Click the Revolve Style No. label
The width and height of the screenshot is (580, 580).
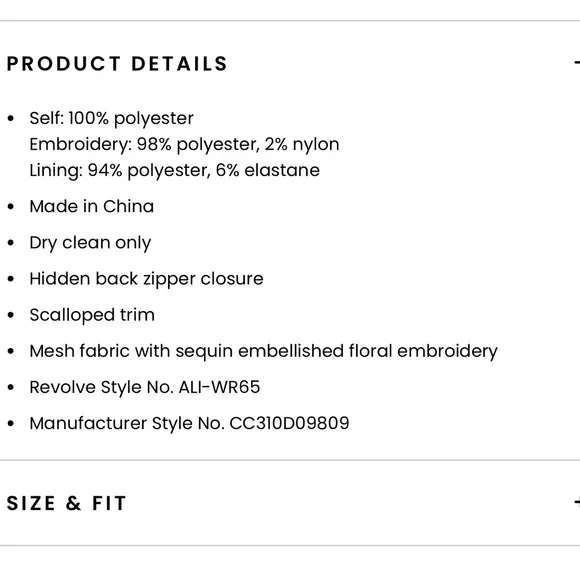(101, 387)
